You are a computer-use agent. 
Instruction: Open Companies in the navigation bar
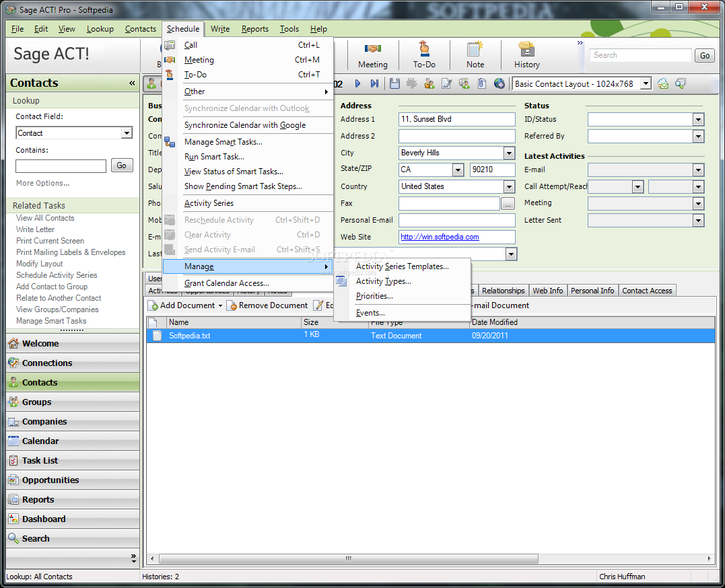(x=73, y=422)
